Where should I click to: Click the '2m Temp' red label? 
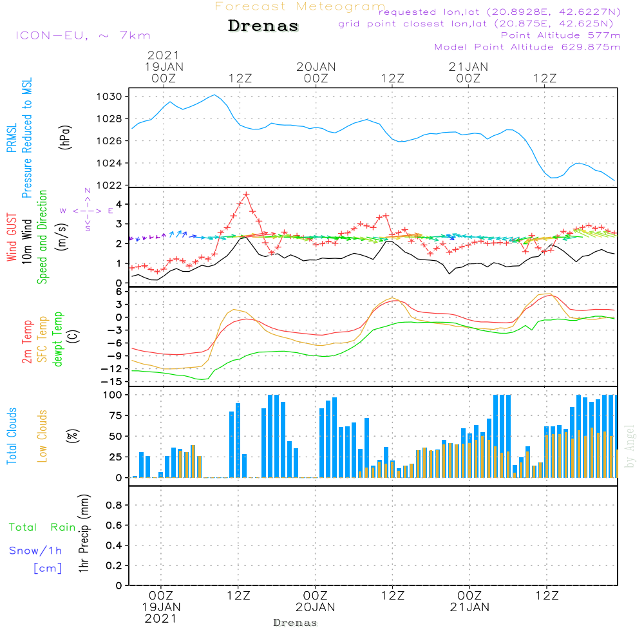point(26,342)
